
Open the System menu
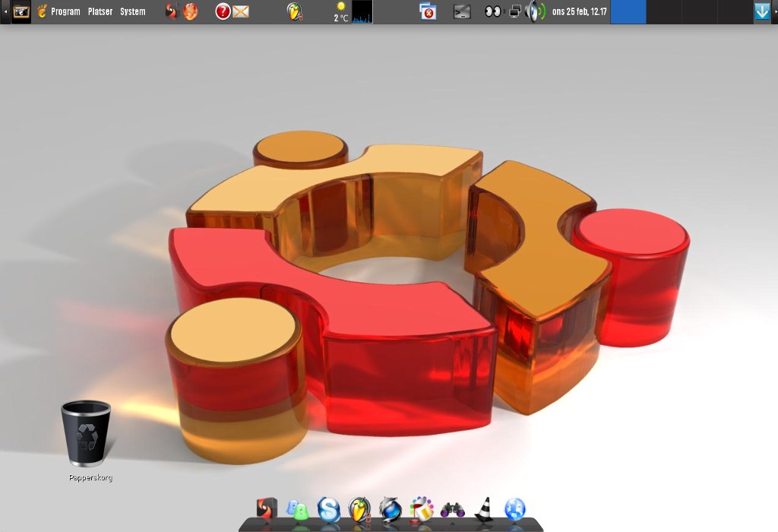pyautogui.click(x=132, y=11)
